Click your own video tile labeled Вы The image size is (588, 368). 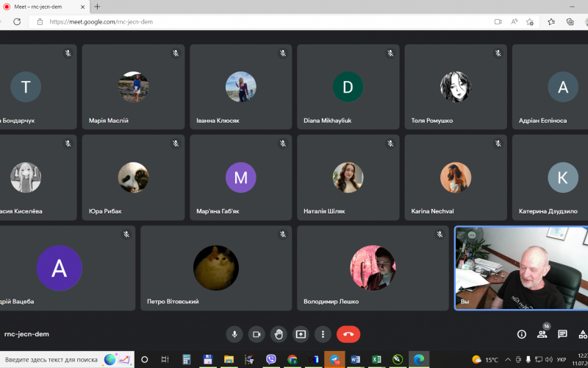tap(521, 268)
